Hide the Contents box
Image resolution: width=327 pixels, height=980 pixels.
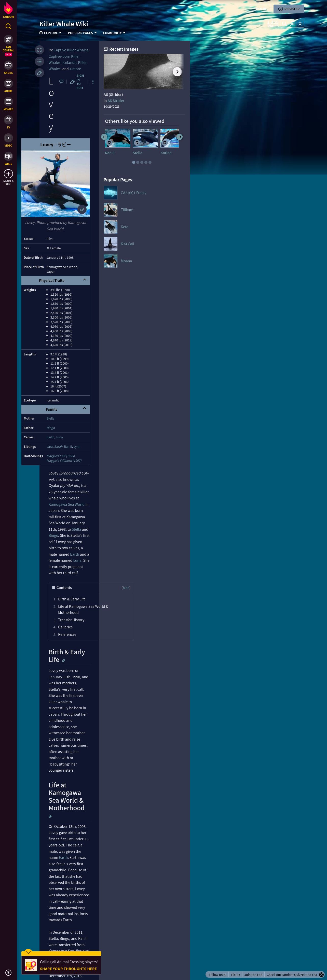[x=126, y=588]
